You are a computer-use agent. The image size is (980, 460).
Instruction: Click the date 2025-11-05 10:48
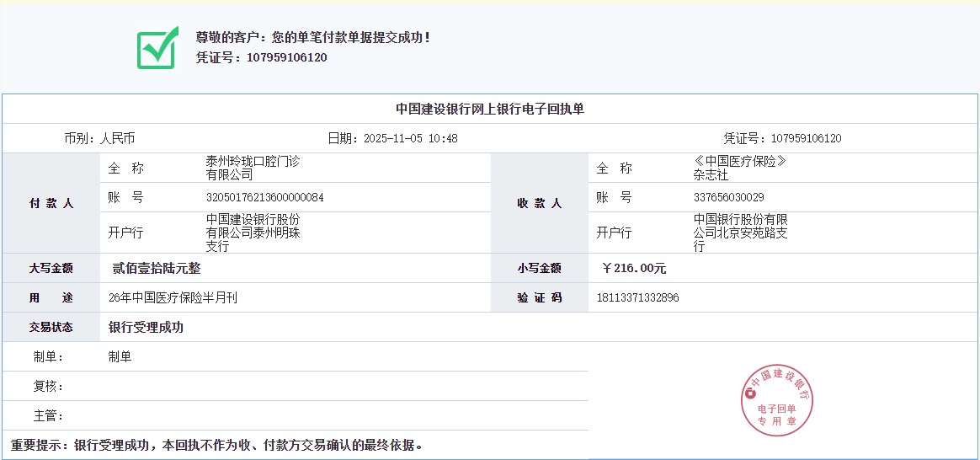tap(410, 138)
